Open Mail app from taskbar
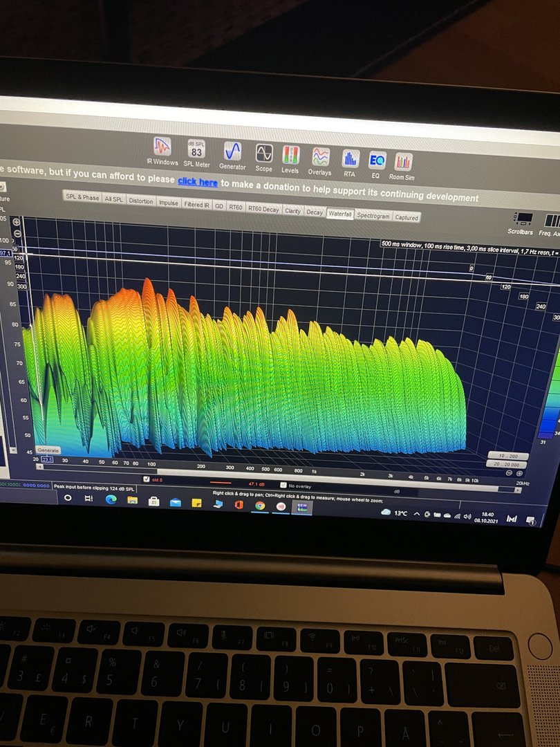This screenshot has height=747, width=560. pos(175,502)
